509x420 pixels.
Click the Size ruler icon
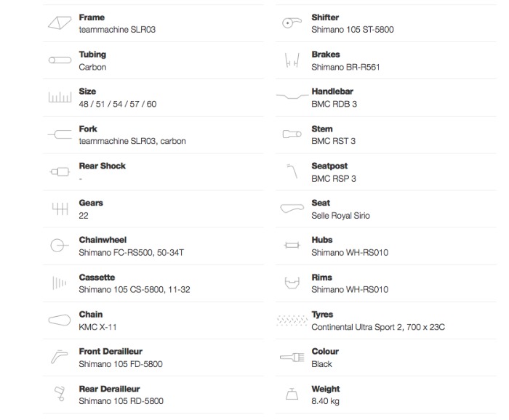tap(60, 97)
